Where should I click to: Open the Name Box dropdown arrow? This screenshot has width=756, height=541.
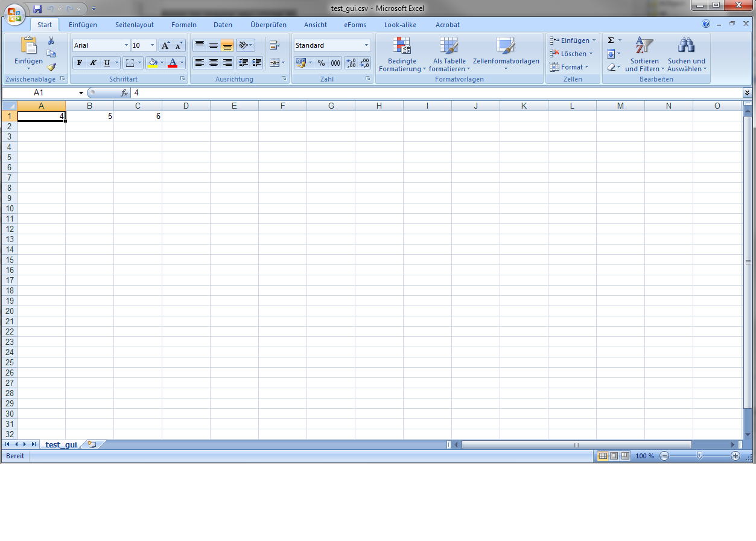81,93
